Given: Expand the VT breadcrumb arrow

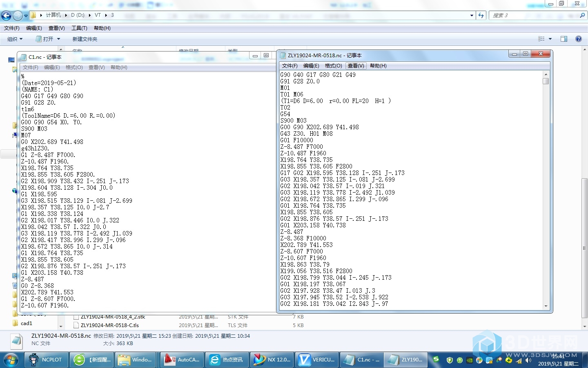Looking at the screenshot, I should coord(106,15).
